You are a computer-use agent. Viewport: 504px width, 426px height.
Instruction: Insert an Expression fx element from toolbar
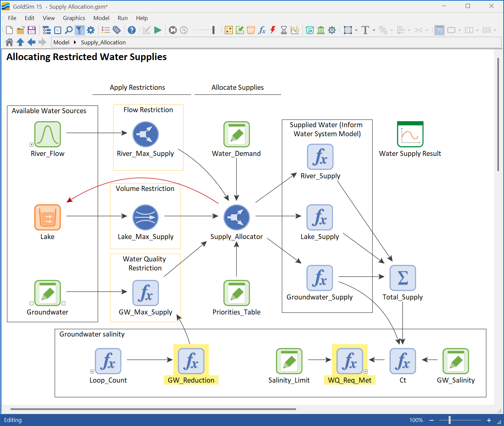pyautogui.click(x=262, y=30)
